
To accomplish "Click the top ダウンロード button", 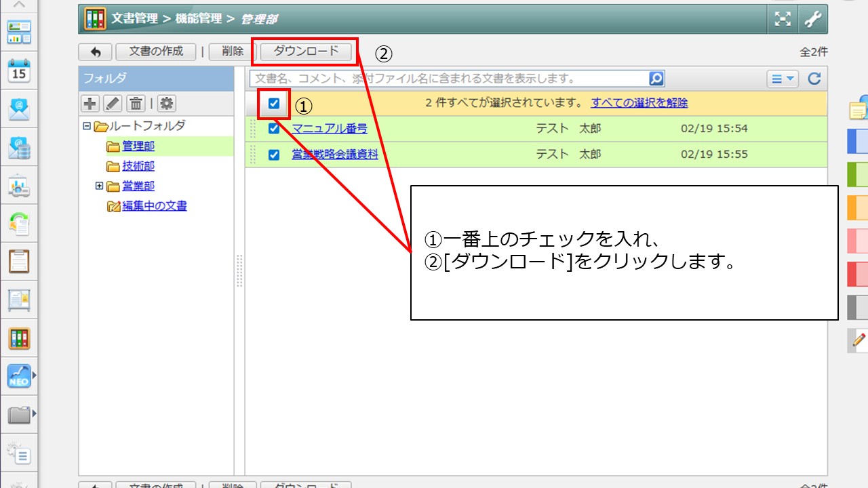I will click(306, 52).
